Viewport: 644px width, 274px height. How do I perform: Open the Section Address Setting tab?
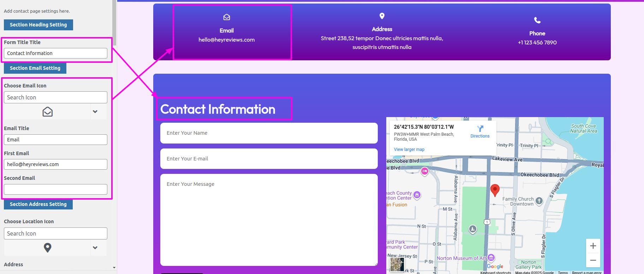(38, 204)
